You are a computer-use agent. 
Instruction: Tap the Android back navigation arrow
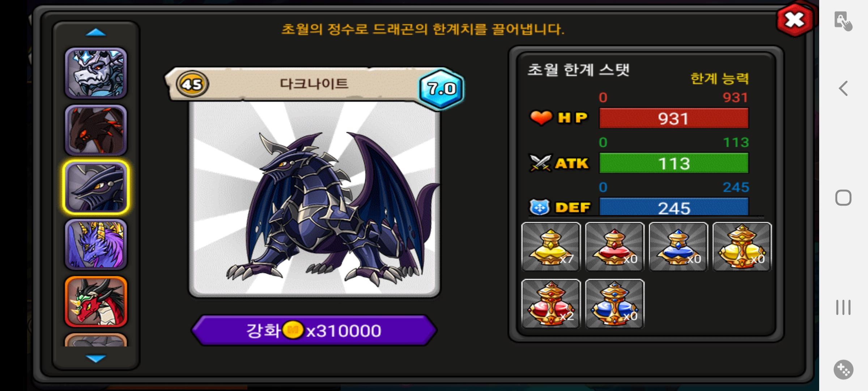tap(843, 88)
